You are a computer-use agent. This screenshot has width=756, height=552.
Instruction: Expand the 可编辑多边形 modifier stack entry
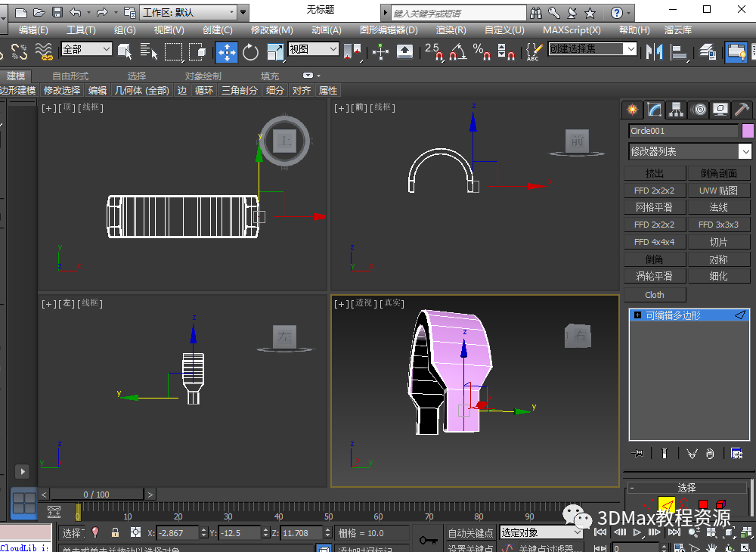[638, 315]
